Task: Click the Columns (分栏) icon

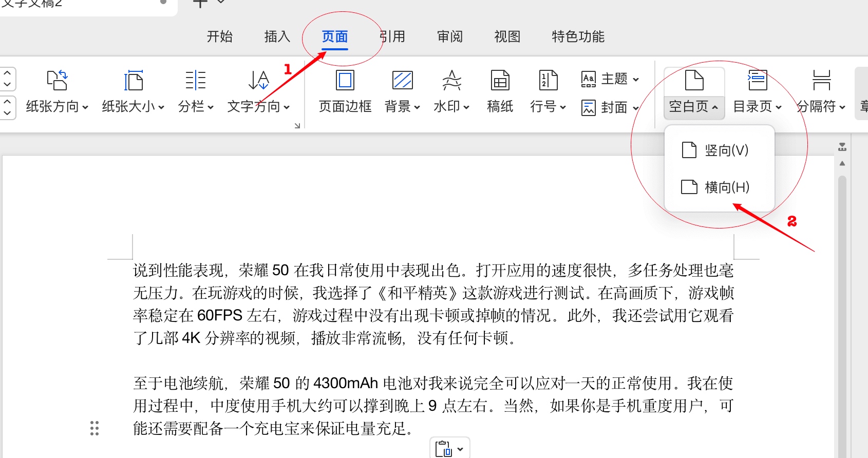Action: (195, 81)
